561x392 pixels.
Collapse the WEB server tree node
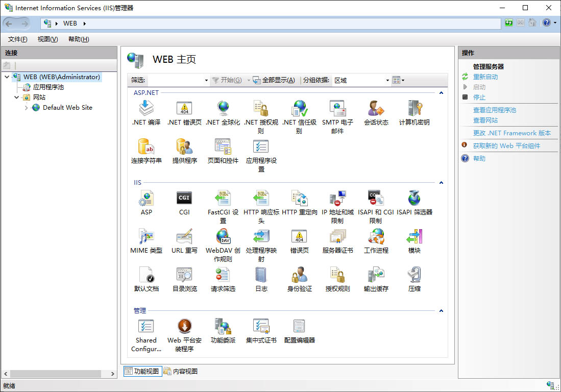click(x=7, y=77)
